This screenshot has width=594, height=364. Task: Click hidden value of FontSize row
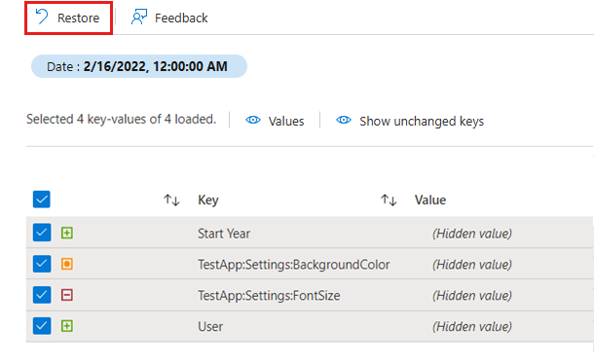tap(472, 296)
